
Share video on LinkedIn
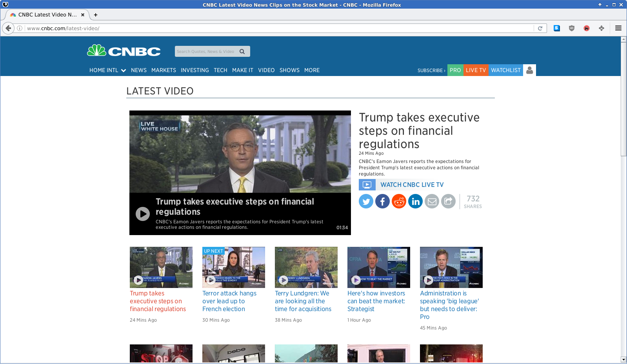pyautogui.click(x=415, y=201)
